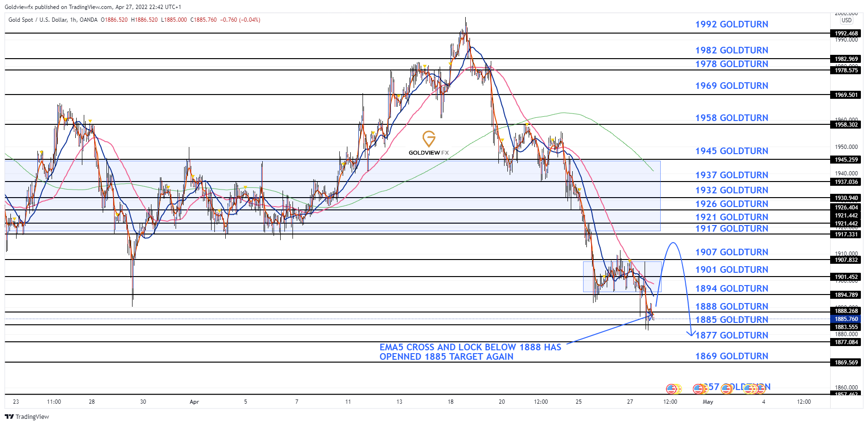Click the 1907.832 price axis label
This screenshot has width=868, height=425.
(x=846, y=260)
